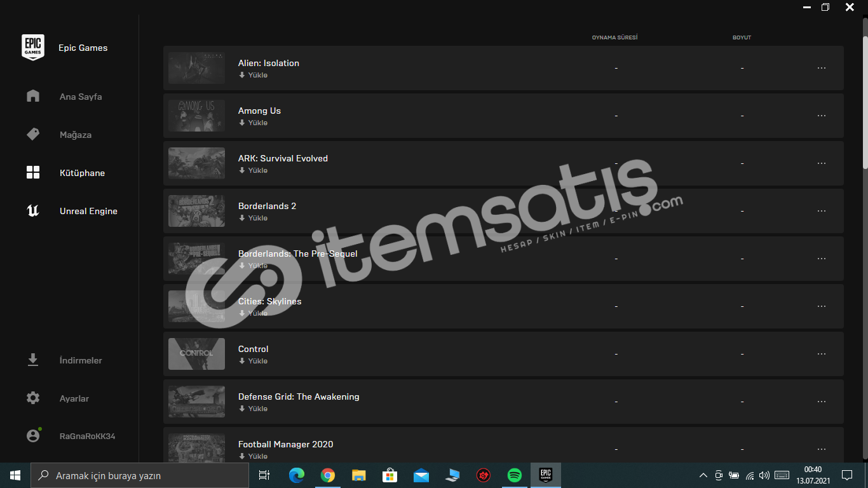Click the Epic Games logo icon
Viewport: 868px width, 488px height.
tap(33, 48)
